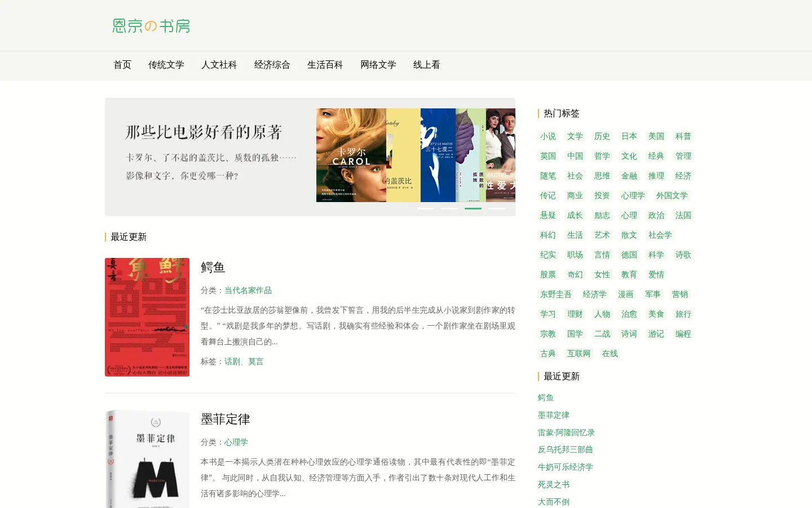Open 牛奶可乐经济学 in sidebar list
Image resolution: width=812 pixels, height=508 pixels.
566,467
